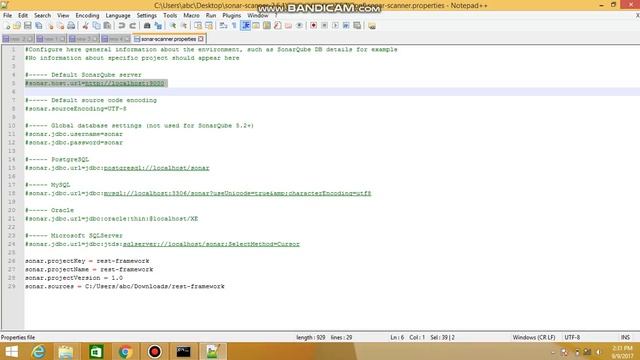The image size is (640, 360).
Task: Print the document using the Print icon
Action: click(x=71, y=26)
